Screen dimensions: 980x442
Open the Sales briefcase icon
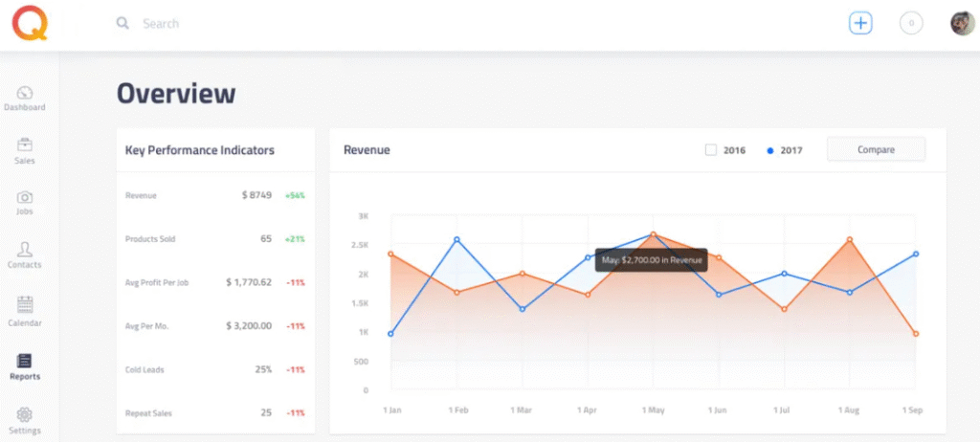click(25, 145)
